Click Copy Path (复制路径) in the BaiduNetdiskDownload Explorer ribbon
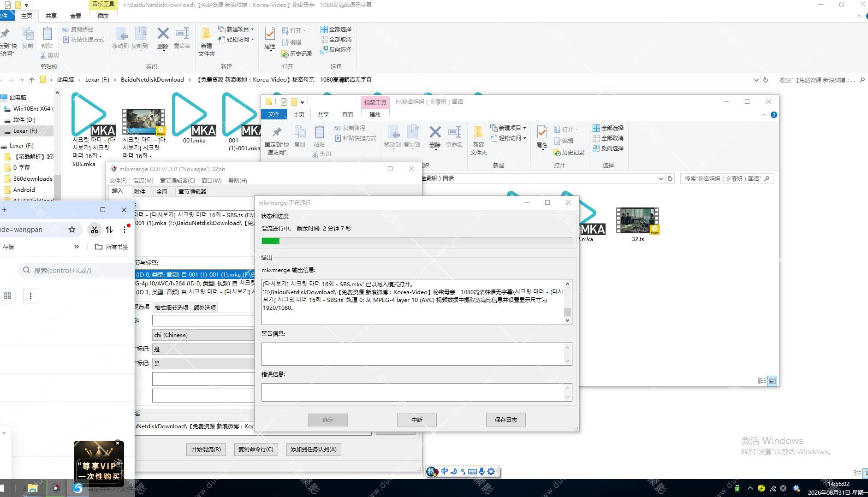Viewport: 868px width, 497px height. pyautogui.click(x=78, y=29)
